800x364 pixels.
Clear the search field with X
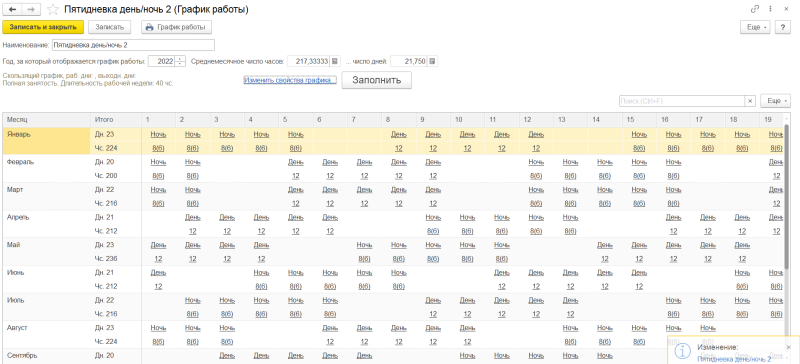[750, 101]
